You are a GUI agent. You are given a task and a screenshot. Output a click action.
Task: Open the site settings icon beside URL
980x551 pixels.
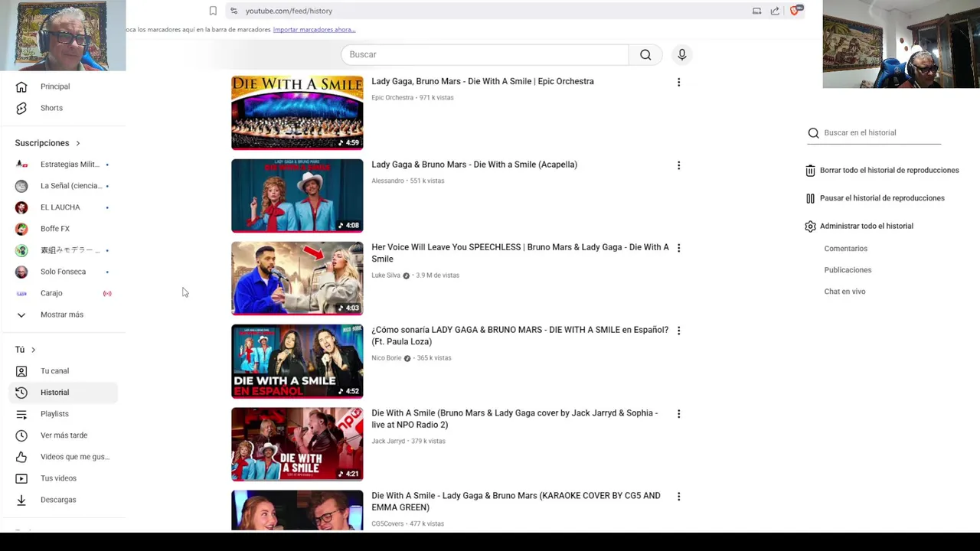point(234,11)
